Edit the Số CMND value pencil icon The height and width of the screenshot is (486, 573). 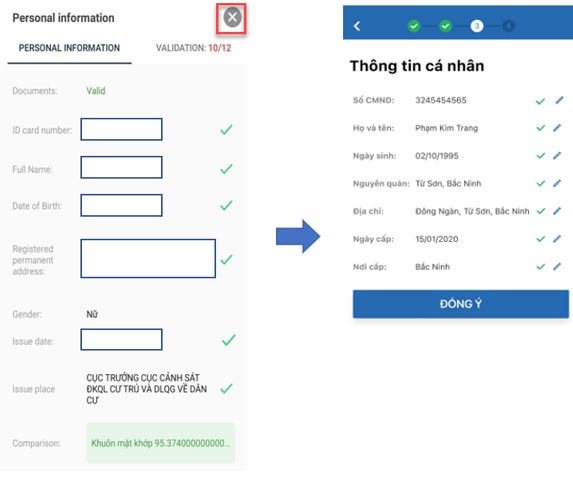(559, 100)
